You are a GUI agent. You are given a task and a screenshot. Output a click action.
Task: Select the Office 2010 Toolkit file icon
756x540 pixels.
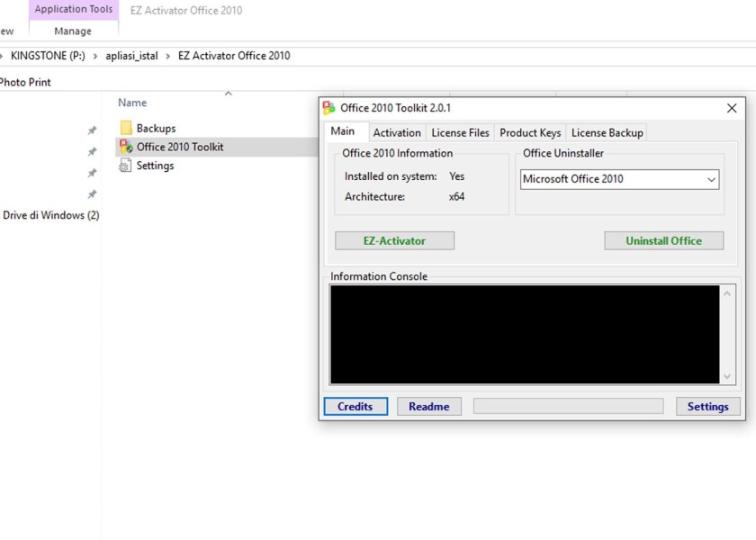(126, 147)
